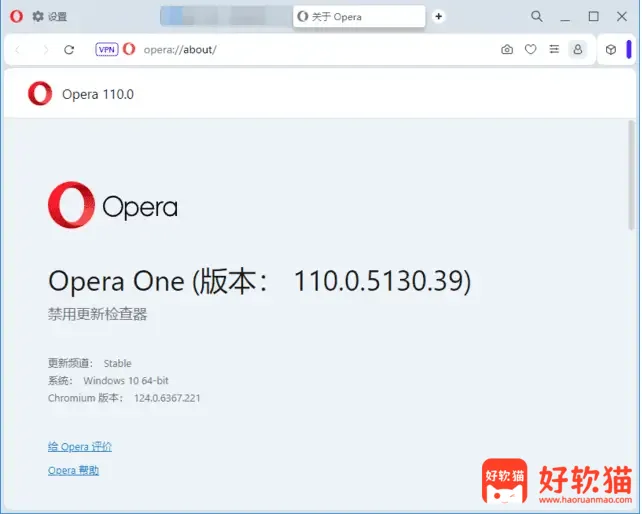The height and width of the screenshot is (514, 642).
Task: Toggle the VPN badge
Action: pyautogui.click(x=106, y=50)
